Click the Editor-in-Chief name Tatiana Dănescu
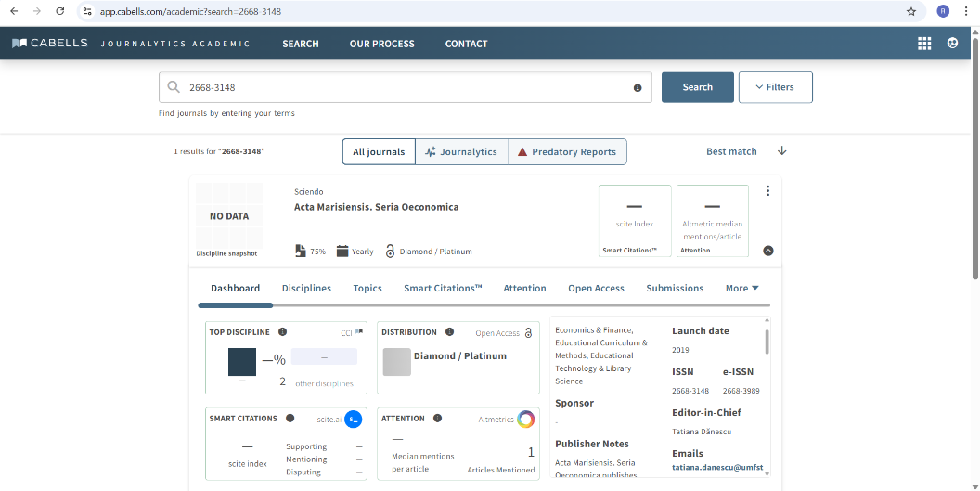980x491 pixels. tap(702, 432)
